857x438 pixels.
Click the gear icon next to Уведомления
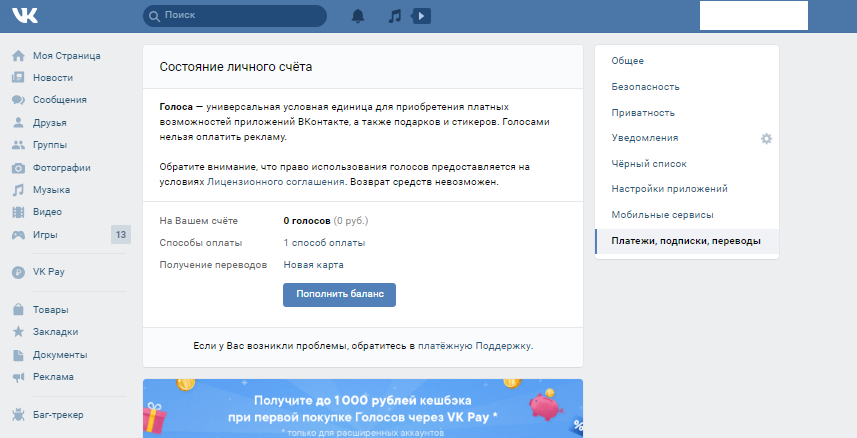766,138
